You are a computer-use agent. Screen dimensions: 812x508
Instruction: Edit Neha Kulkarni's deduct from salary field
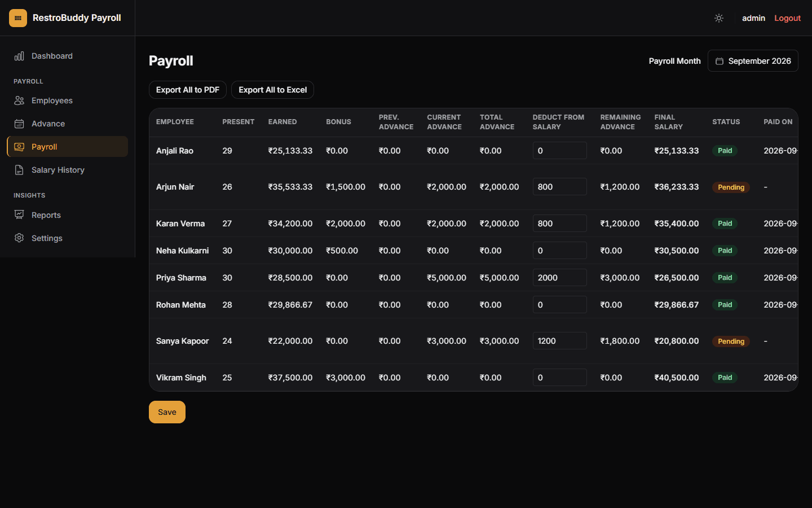[x=559, y=251]
